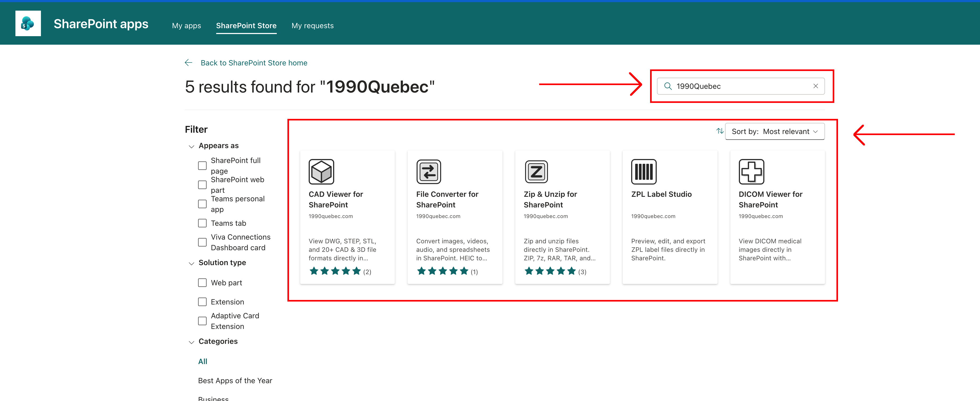This screenshot has width=980, height=401.
Task: Open the DICOM Viewer cross icon
Action: [751, 172]
